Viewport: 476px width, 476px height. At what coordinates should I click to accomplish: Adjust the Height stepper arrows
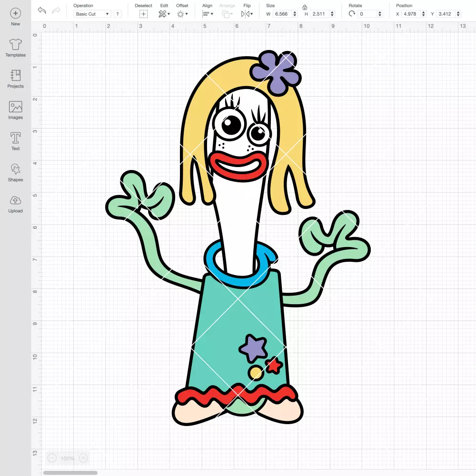point(332,14)
